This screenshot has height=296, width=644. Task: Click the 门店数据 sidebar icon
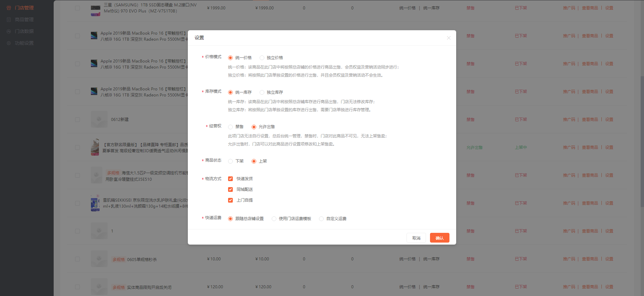point(9,31)
